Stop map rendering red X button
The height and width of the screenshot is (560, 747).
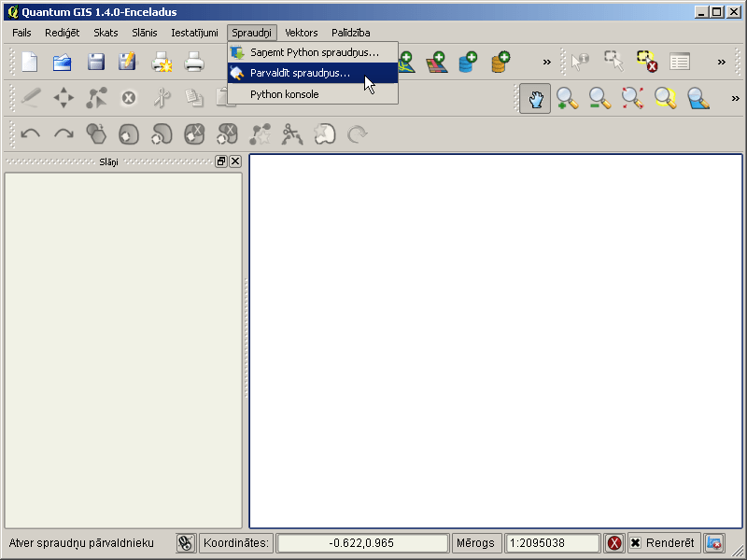[x=614, y=543]
